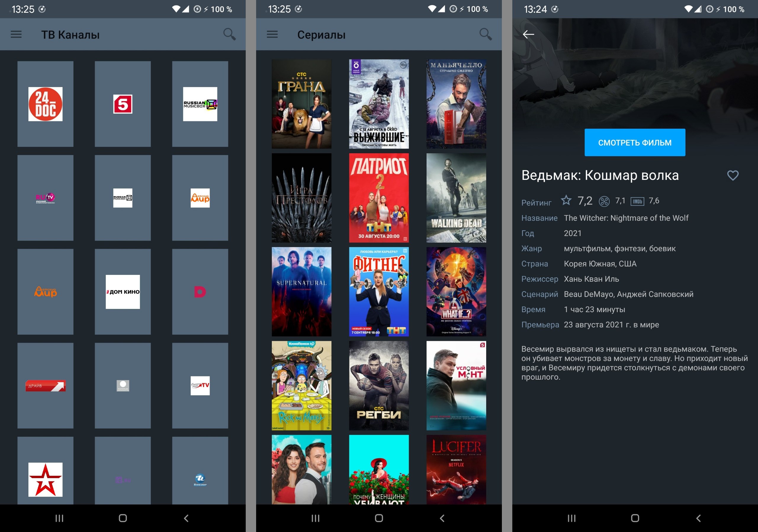Tap the ТВ Каналы title

click(70, 35)
